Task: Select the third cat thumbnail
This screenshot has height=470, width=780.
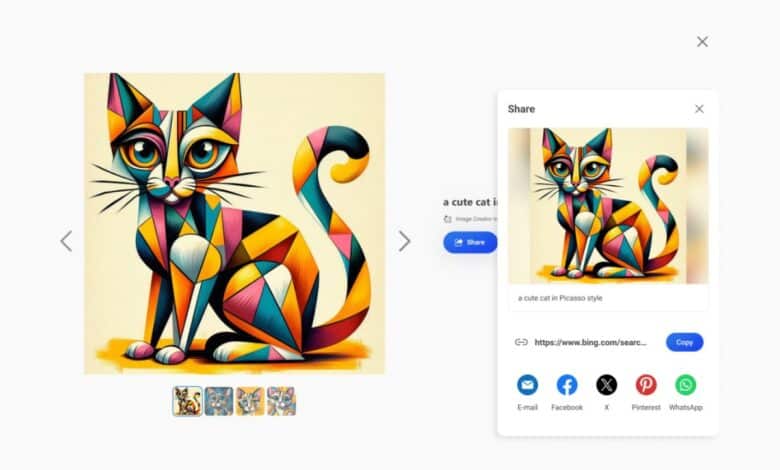Action: click(x=250, y=401)
